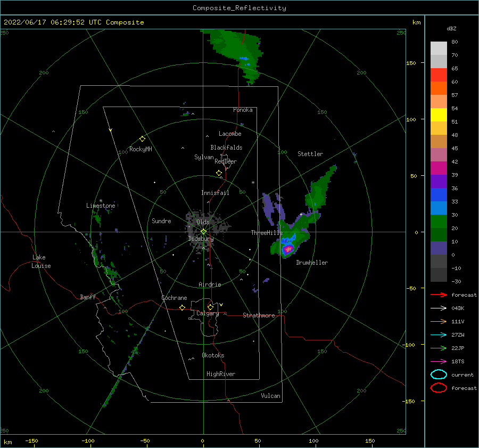Click the Lake Louise label

pos(41,262)
